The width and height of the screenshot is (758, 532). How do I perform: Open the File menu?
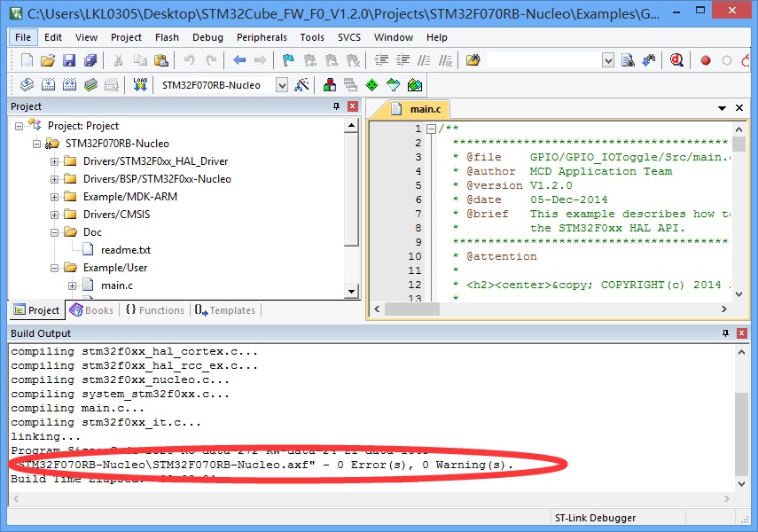(x=23, y=37)
